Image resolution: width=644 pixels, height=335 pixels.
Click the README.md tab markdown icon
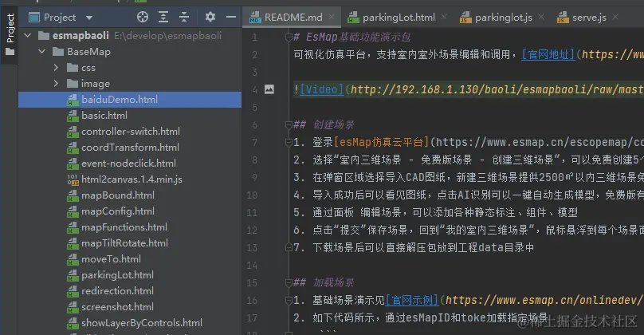click(254, 18)
